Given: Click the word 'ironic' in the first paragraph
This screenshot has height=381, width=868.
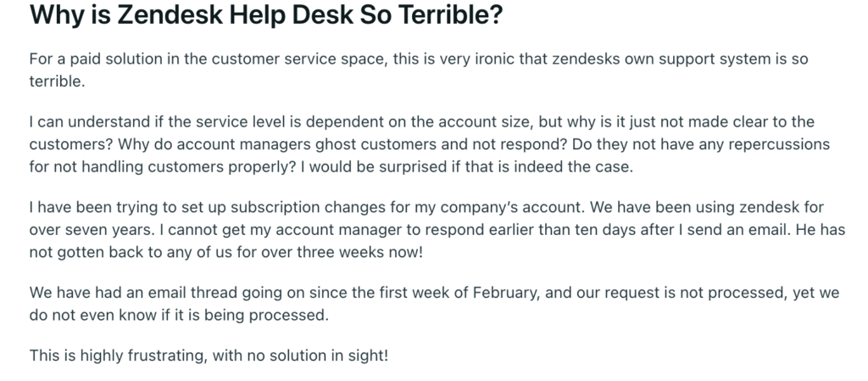Looking at the screenshot, I should point(494,59).
